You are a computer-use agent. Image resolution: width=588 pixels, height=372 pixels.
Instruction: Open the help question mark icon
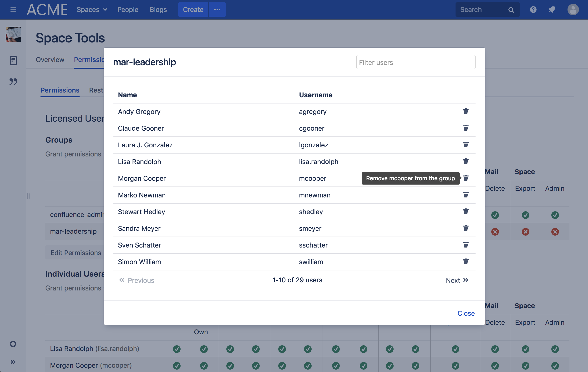[x=533, y=10]
